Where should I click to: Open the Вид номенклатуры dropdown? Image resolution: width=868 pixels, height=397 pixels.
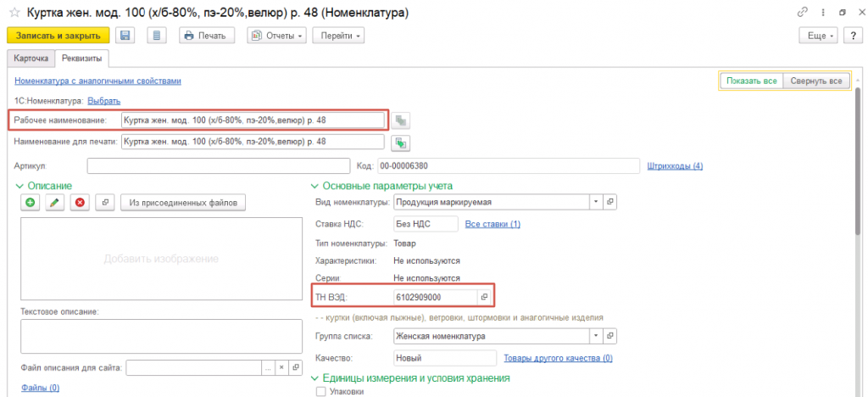(595, 202)
